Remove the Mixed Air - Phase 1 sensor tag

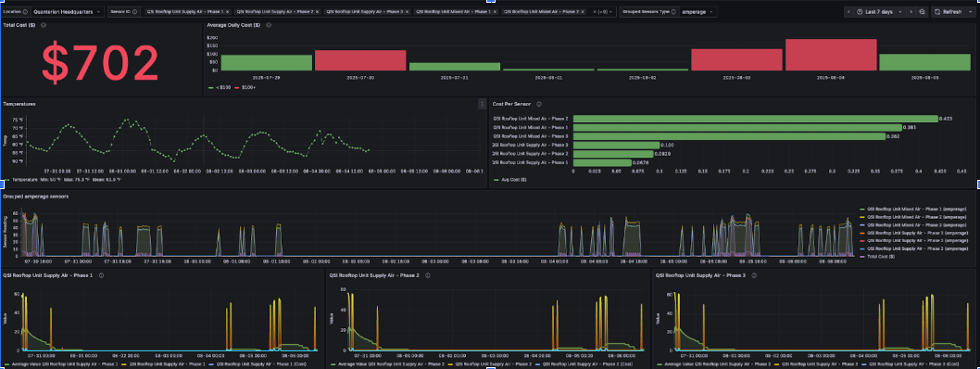coord(496,12)
